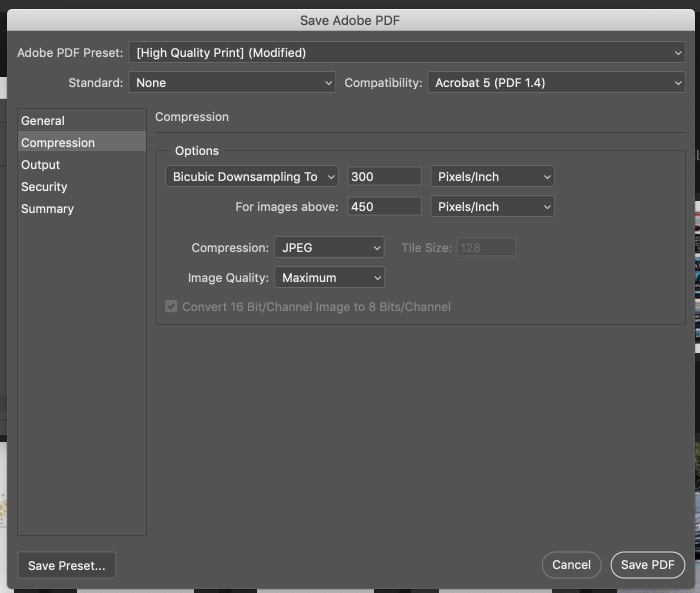Select the General section

coord(42,120)
